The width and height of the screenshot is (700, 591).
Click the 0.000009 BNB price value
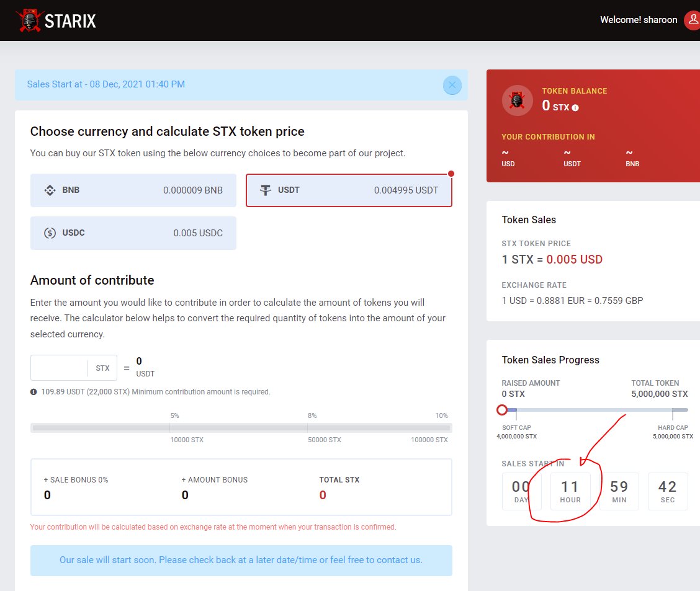click(193, 190)
